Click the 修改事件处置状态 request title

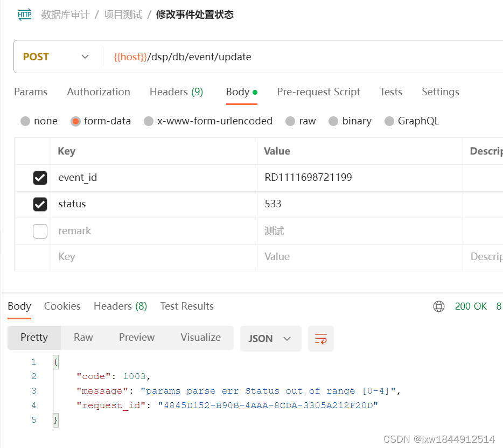(195, 15)
